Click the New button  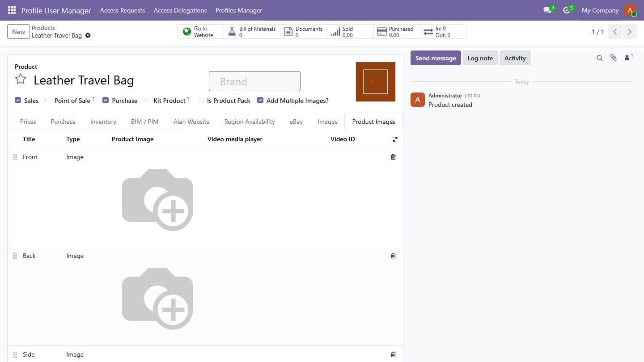pyautogui.click(x=18, y=32)
